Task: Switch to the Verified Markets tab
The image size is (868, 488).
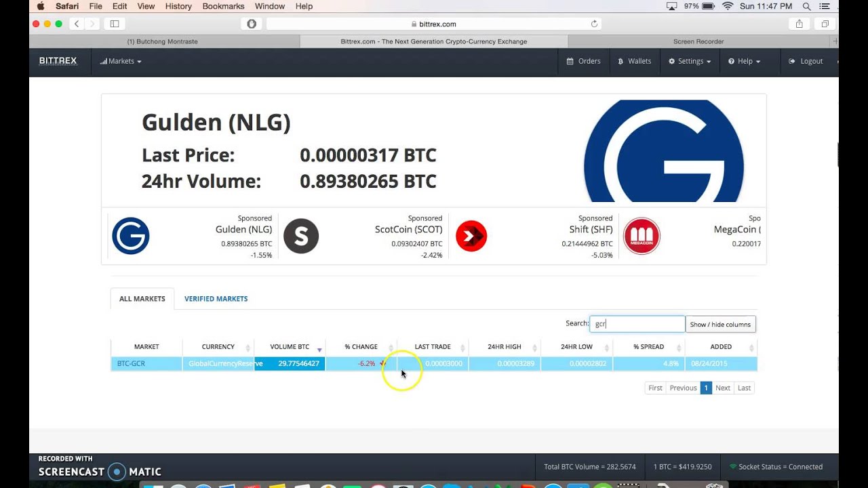Action: [216, 299]
